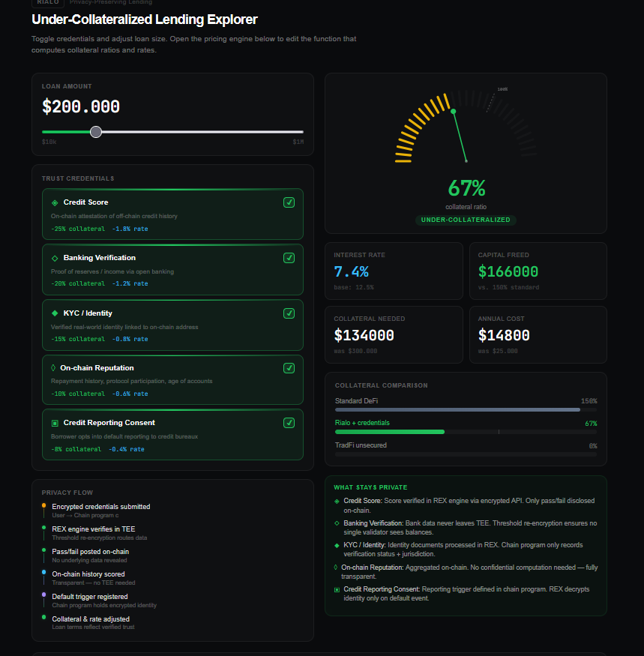This screenshot has height=656, width=644.
Task: Uncheck the Banking Verification checkbox
Action: coord(289,258)
